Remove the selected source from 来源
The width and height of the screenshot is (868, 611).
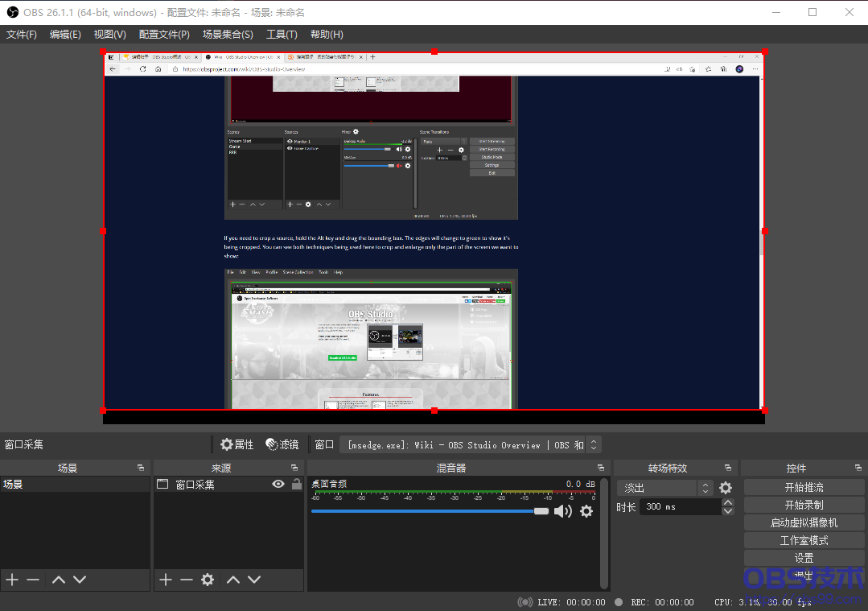pyautogui.click(x=187, y=580)
